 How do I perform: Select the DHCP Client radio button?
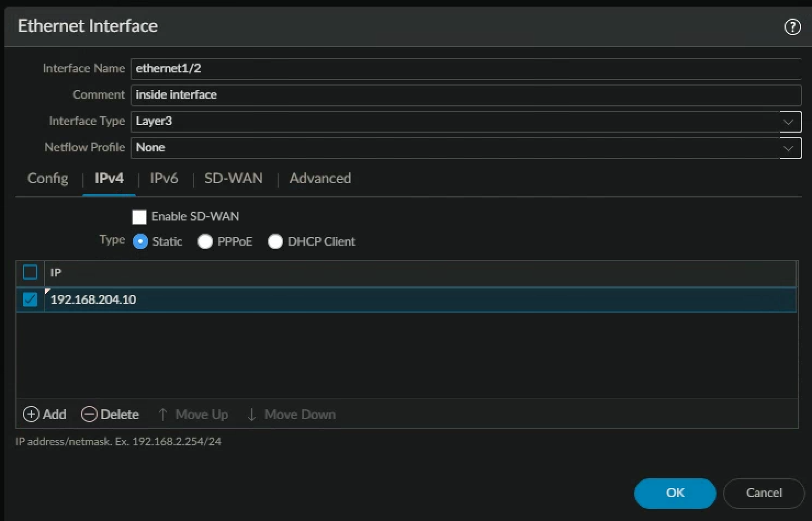[x=275, y=241]
